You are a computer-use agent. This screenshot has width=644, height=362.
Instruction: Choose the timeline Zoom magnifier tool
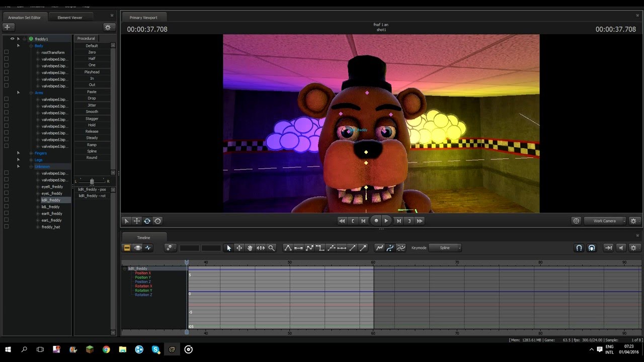[x=271, y=248]
